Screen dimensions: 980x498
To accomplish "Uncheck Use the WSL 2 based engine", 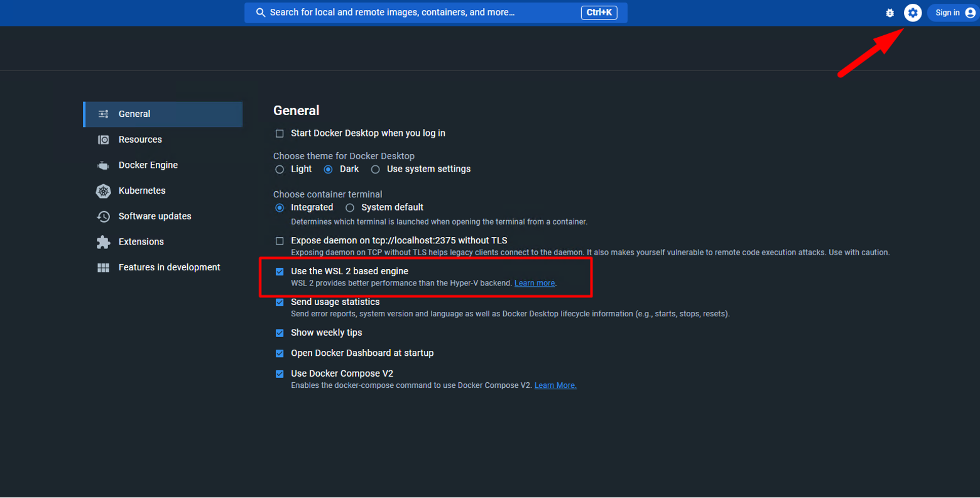I will pos(280,272).
